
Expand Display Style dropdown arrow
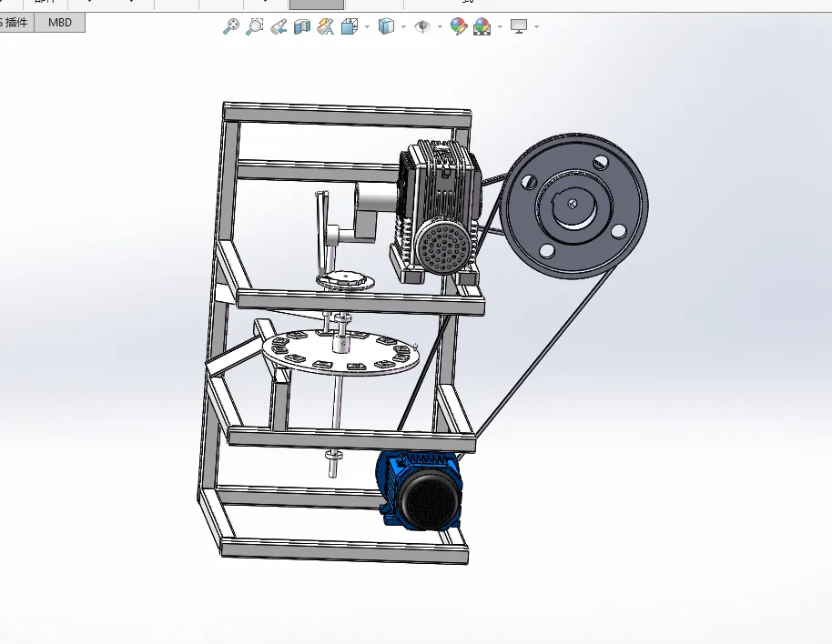(x=404, y=26)
